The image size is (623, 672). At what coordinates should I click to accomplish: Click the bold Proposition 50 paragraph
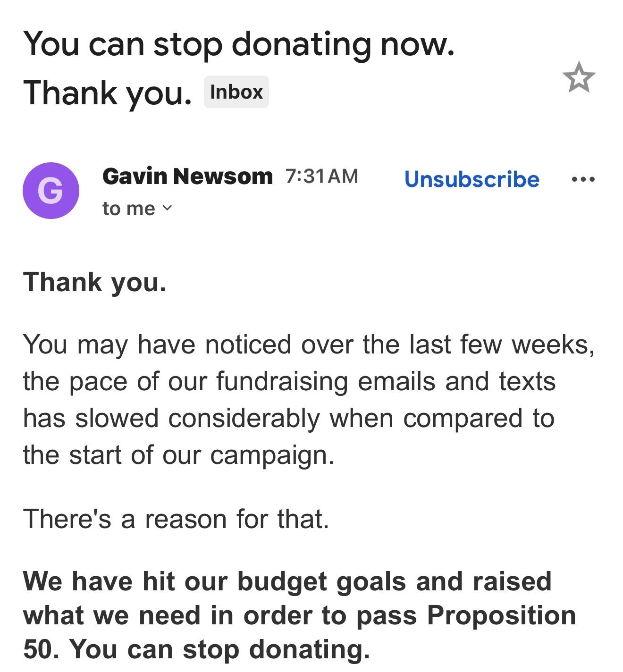[x=299, y=615]
